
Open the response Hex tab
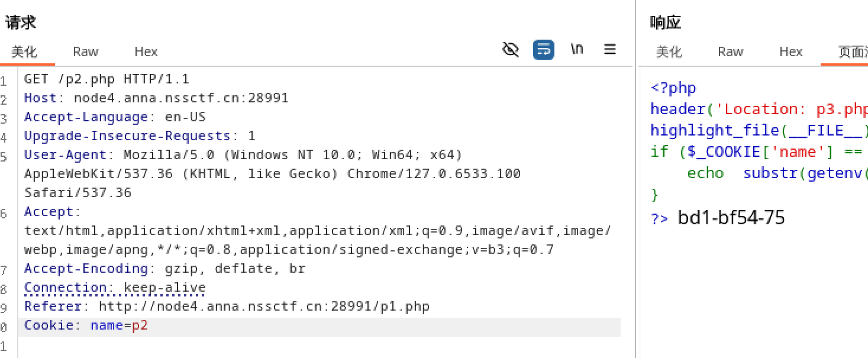[x=790, y=51]
